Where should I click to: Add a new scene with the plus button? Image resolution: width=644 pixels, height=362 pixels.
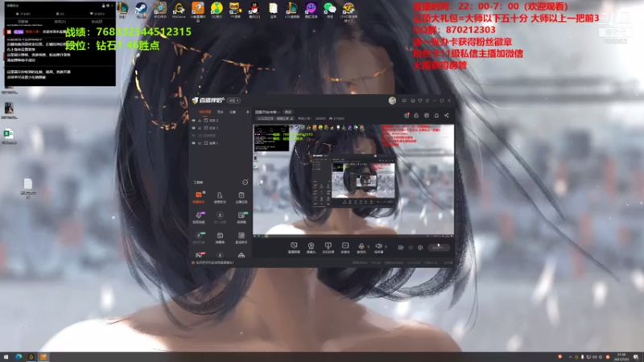click(x=247, y=112)
